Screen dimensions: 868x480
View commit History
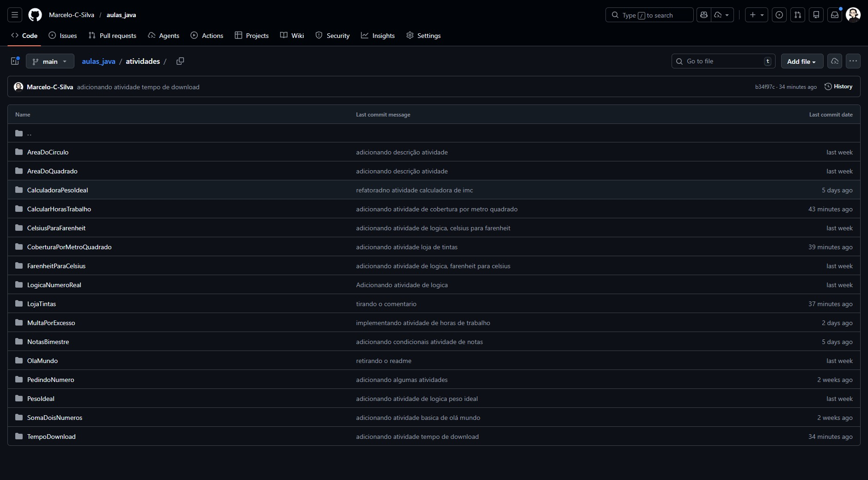point(838,86)
